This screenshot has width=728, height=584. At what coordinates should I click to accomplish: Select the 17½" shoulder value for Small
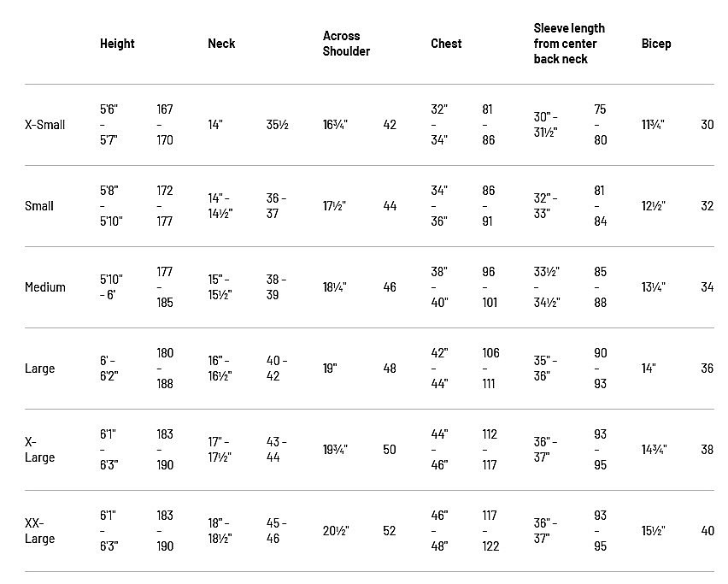335,206
